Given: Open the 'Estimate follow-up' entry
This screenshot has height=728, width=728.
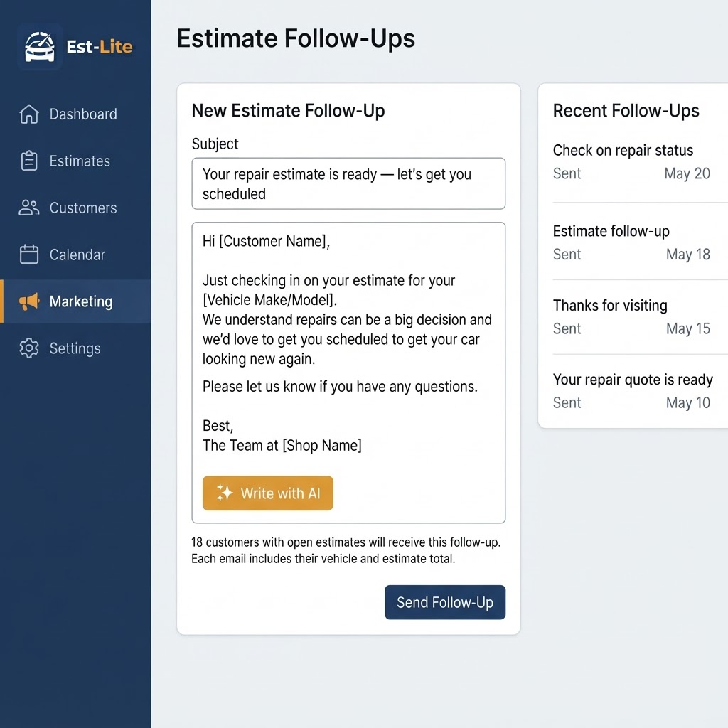Looking at the screenshot, I should click(611, 231).
